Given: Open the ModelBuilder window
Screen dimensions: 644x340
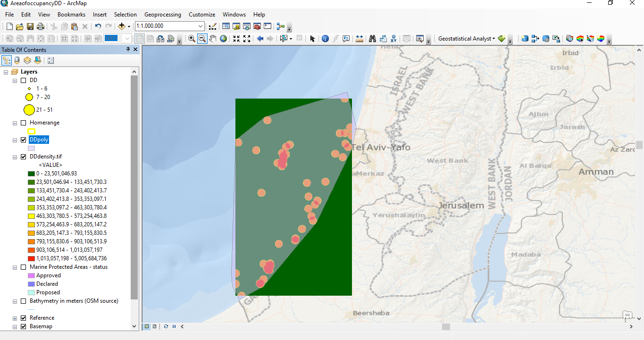Looking at the screenshot, I should coord(281,26).
